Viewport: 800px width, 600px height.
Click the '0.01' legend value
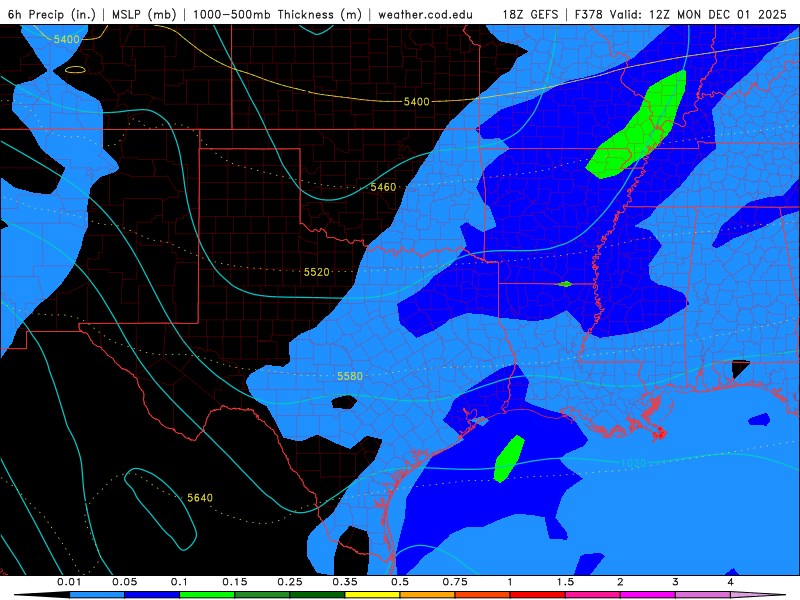(69, 582)
